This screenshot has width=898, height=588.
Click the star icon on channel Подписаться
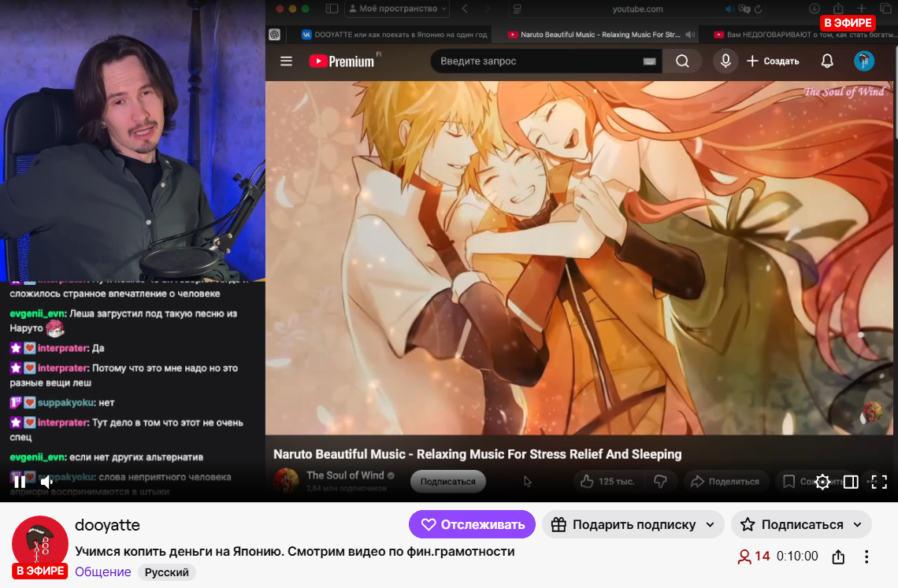pos(748,524)
